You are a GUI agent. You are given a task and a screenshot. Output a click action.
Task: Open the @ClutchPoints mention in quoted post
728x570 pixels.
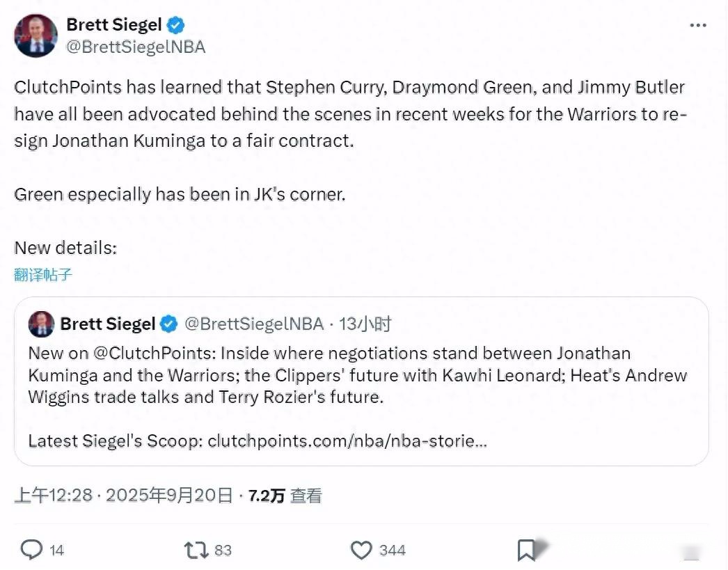(152, 353)
